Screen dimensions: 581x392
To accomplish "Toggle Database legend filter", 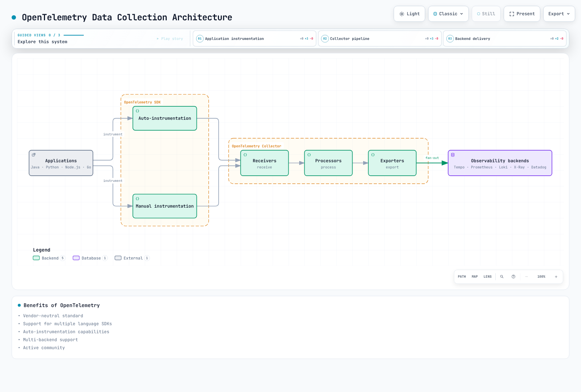I will (90, 258).
